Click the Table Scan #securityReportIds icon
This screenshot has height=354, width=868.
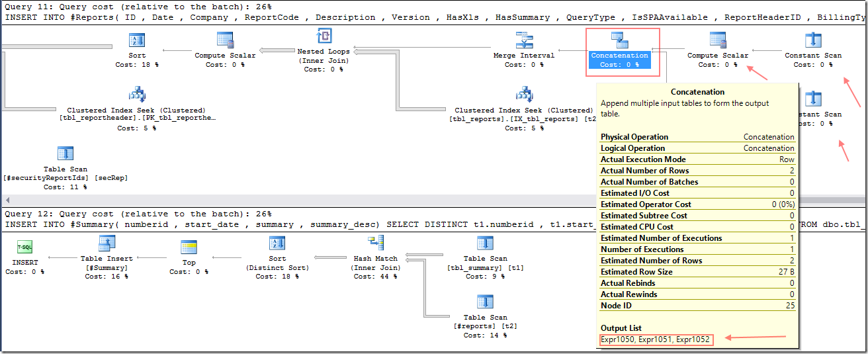65,154
